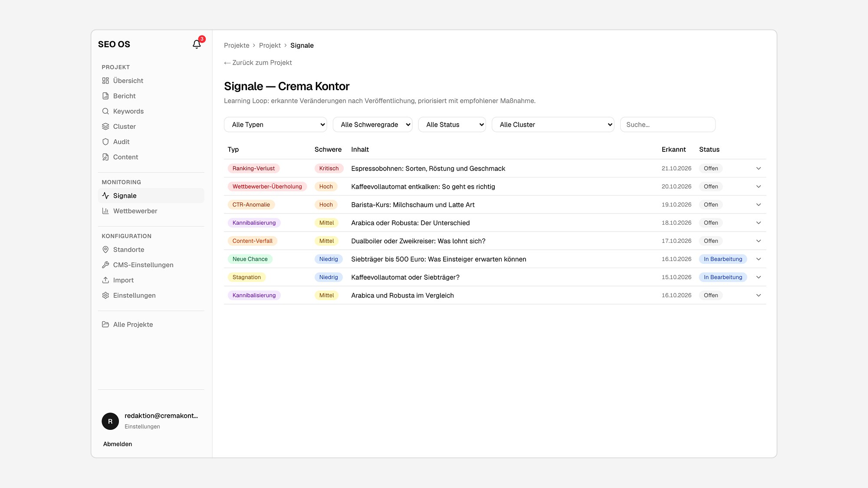The height and width of the screenshot is (488, 868).
Task: Click In Bearbeitung status for Siebträger row
Action: coord(723,259)
